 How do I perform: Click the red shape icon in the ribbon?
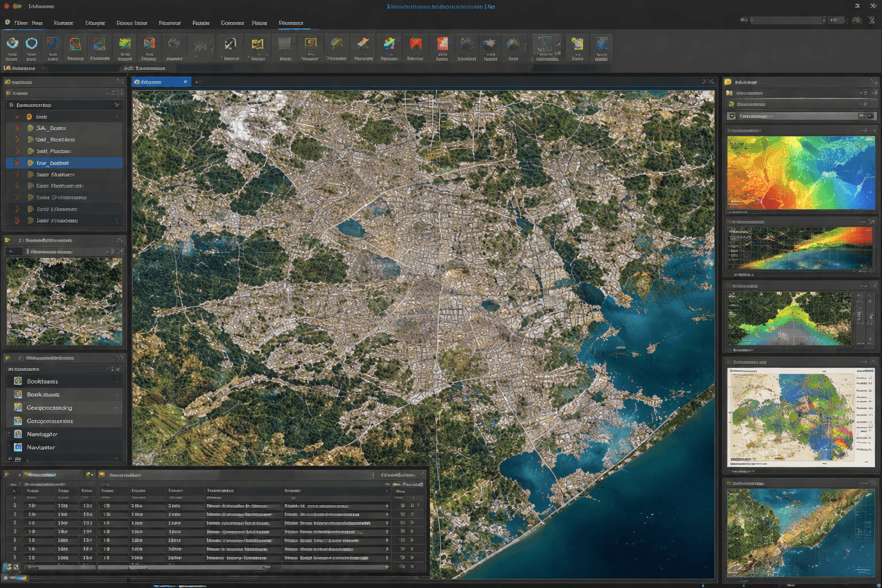point(415,44)
